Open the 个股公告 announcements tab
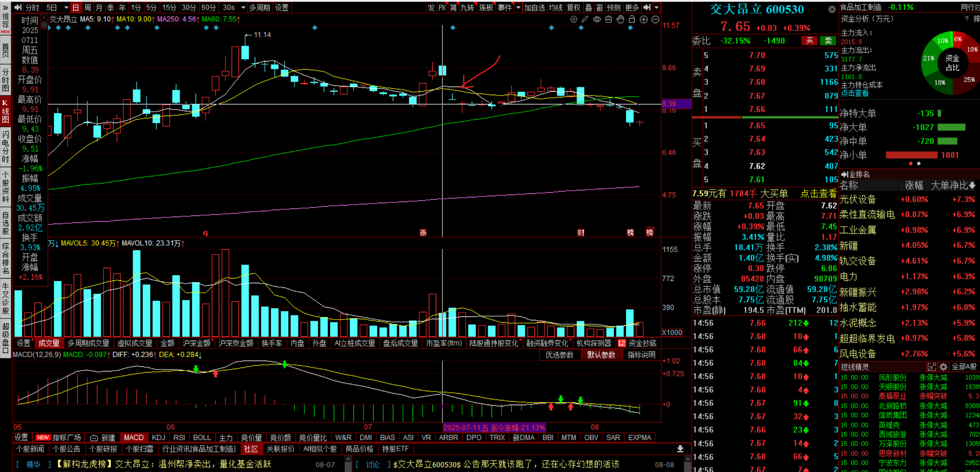The height and width of the screenshot is (472, 980). tap(67, 449)
